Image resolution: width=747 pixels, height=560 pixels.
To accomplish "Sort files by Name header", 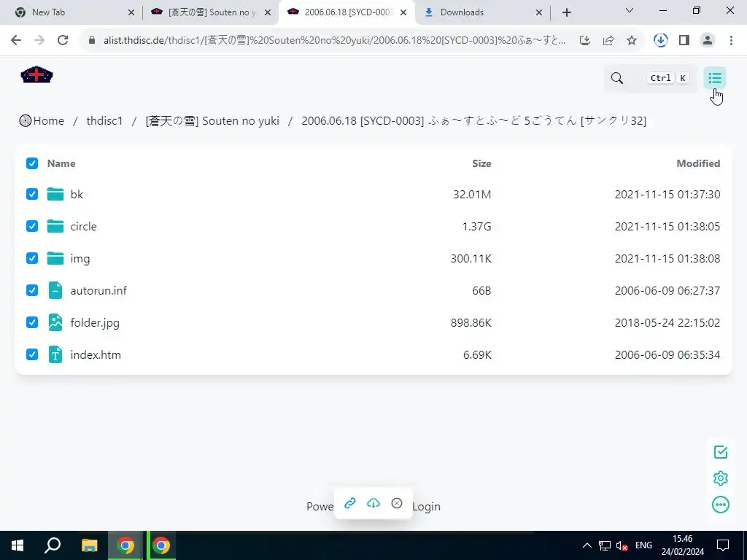I will pos(61,163).
